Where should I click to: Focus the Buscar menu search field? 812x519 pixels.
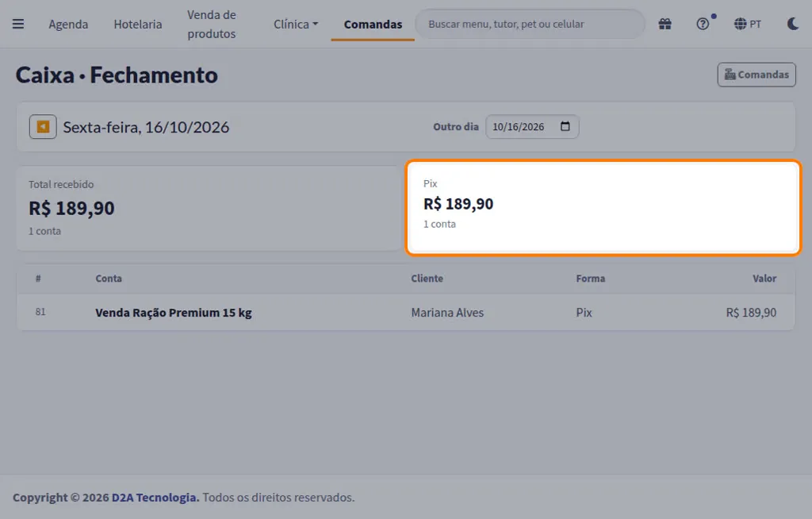[530, 24]
